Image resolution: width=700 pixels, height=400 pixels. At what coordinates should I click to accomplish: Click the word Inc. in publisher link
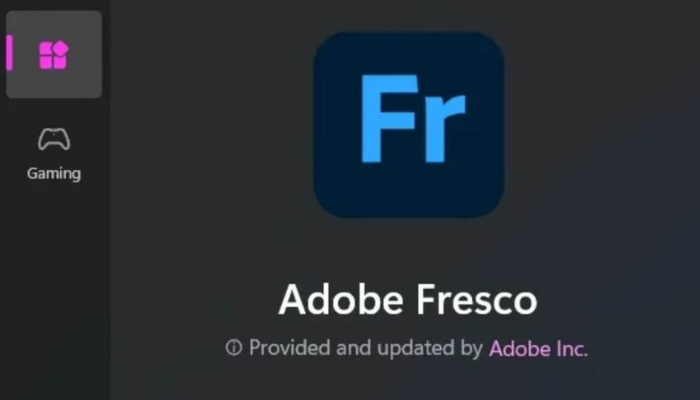(572, 349)
